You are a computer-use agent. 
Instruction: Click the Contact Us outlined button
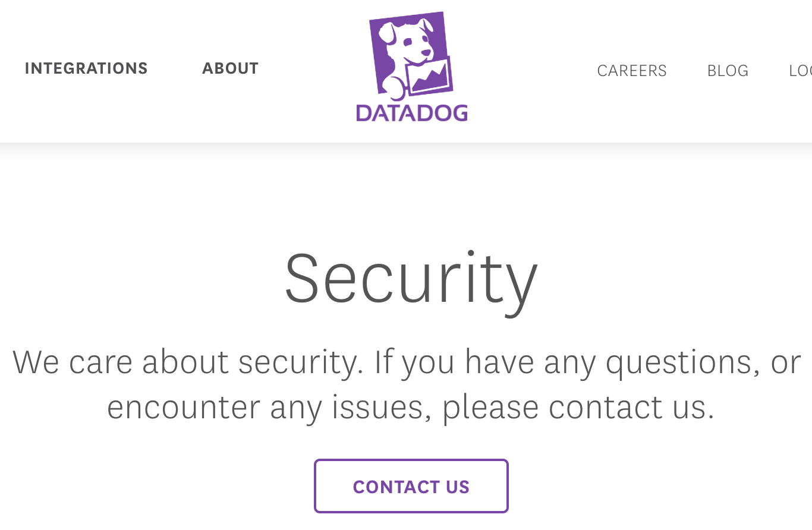pyautogui.click(x=411, y=486)
